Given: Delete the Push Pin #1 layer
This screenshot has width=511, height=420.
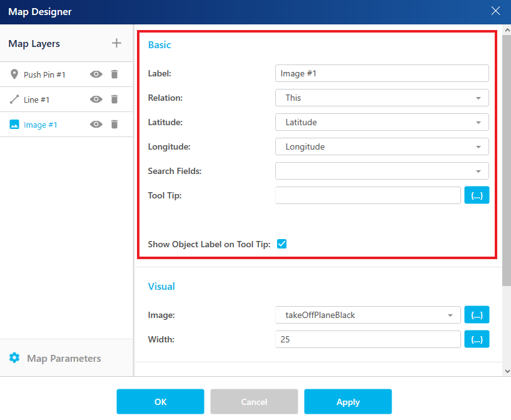Looking at the screenshot, I should click(114, 74).
